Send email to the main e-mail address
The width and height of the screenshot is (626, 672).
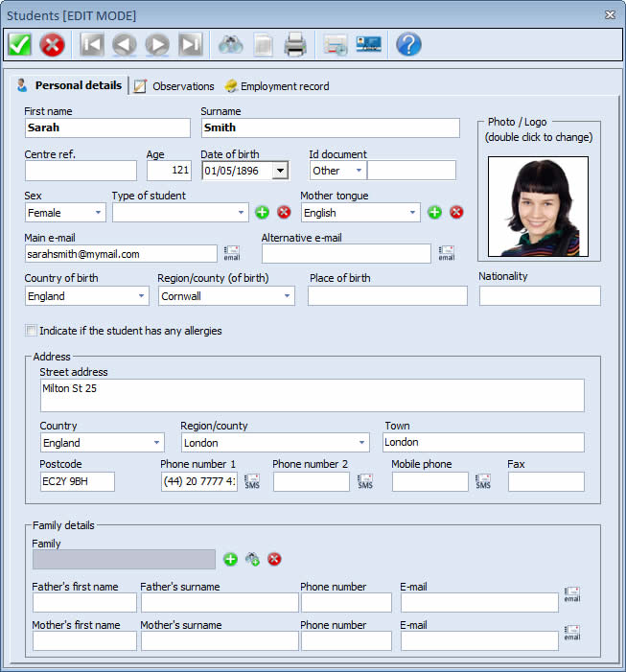(232, 253)
